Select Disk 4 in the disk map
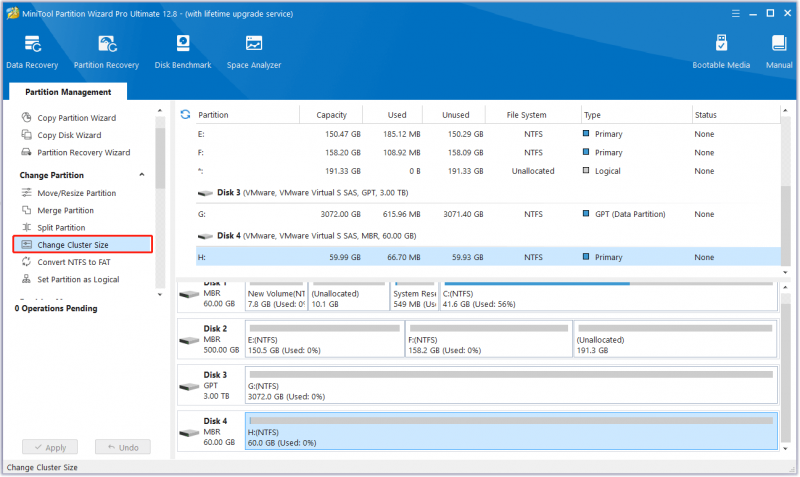 point(211,432)
